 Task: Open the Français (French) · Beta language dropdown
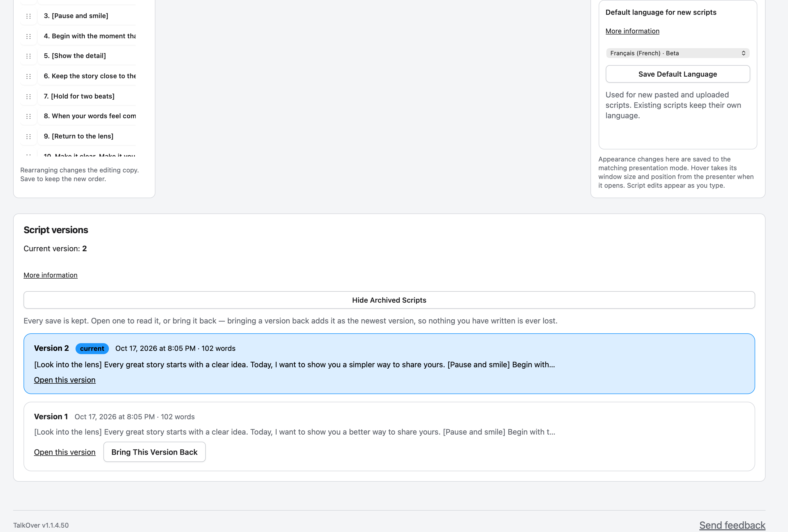[x=677, y=53]
